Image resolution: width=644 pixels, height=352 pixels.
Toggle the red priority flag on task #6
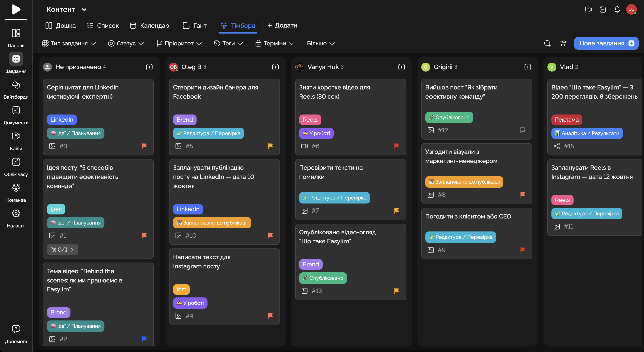click(396, 146)
